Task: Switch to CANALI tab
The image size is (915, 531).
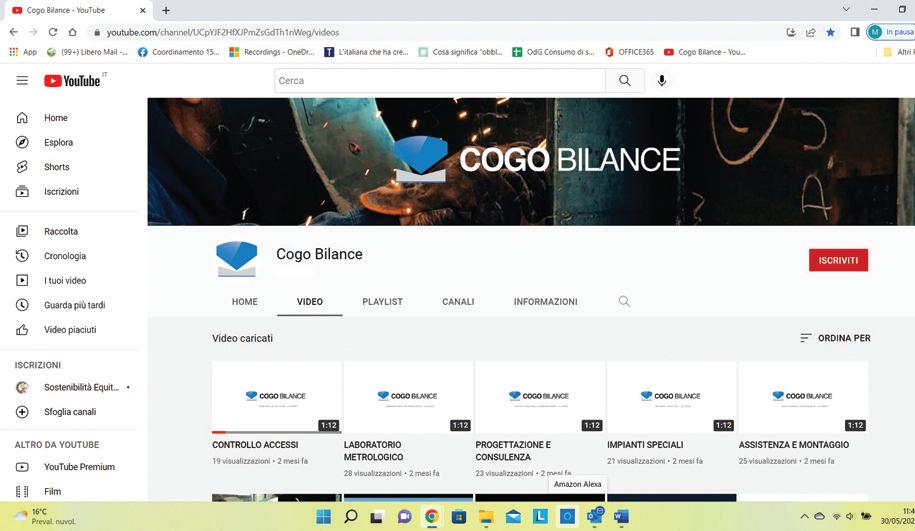Action: (458, 302)
